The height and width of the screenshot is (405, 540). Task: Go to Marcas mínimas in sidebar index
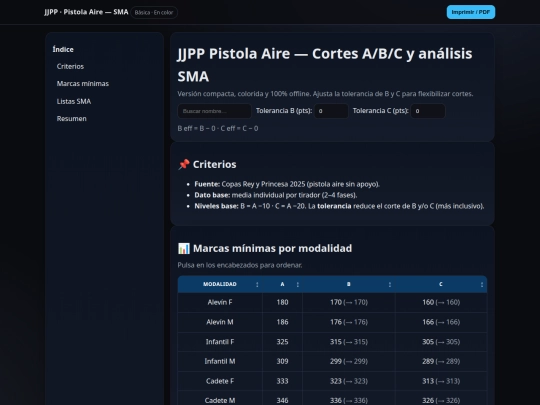click(x=83, y=84)
